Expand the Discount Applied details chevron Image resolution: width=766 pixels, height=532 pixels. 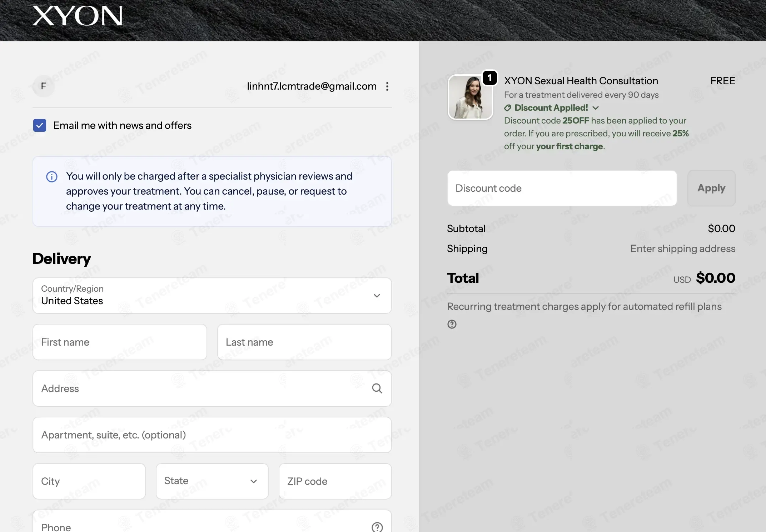[596, 108]
